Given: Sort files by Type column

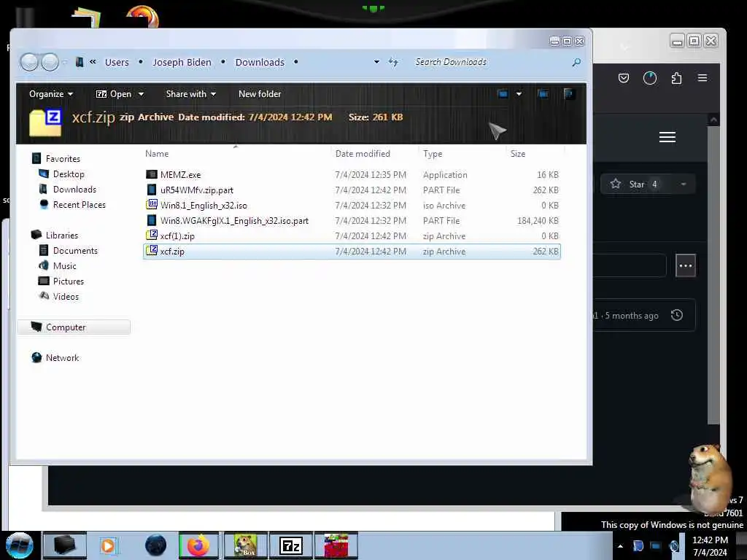Looking at the screenshot, I should click(433, 154).
